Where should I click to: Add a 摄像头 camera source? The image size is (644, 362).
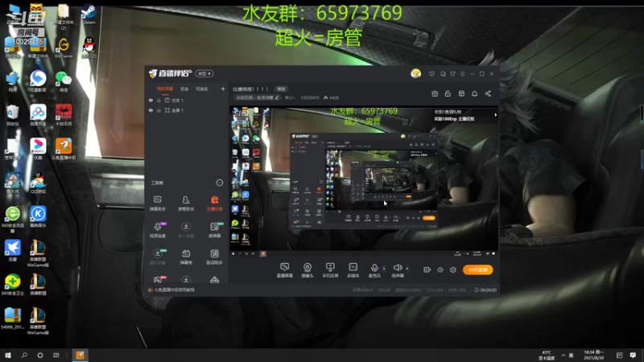308,270
